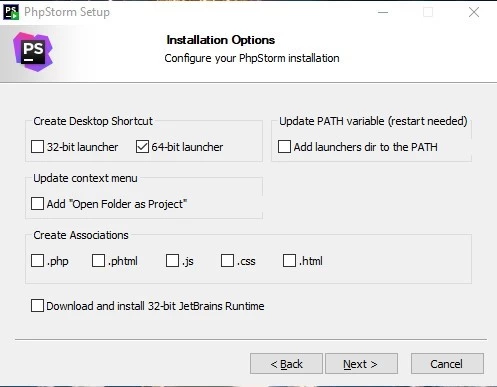Click the large PhpStorm PS logo
Image resolution: width=497 pixels, height=387 pixels.
pyautogui.click(x=33, y=52)
